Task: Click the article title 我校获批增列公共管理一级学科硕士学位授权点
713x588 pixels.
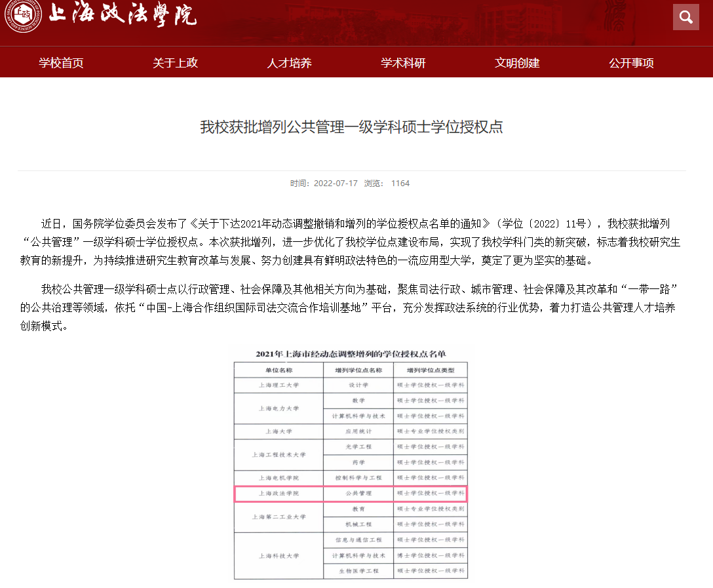Action: [351, 127]
